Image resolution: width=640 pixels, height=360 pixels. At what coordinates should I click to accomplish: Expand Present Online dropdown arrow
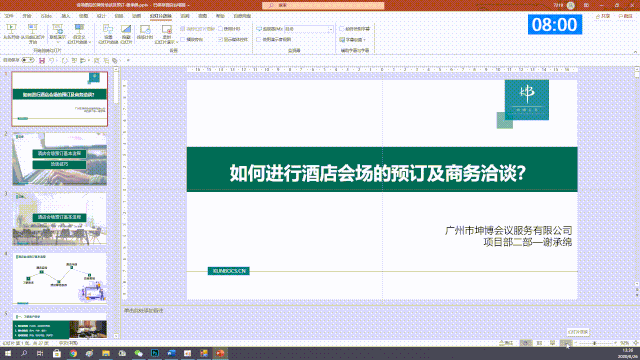pyautogui.click(x=58, y=42)
